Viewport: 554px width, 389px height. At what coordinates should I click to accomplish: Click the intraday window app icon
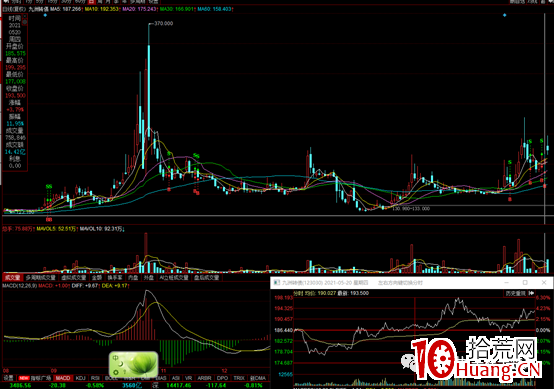click(x=277, y=283)
